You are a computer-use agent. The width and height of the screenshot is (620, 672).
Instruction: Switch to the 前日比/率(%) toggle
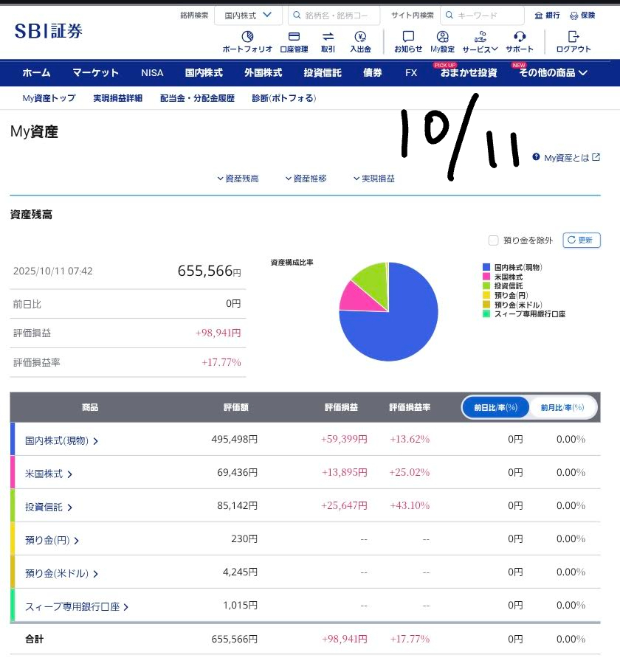point(496,407)
